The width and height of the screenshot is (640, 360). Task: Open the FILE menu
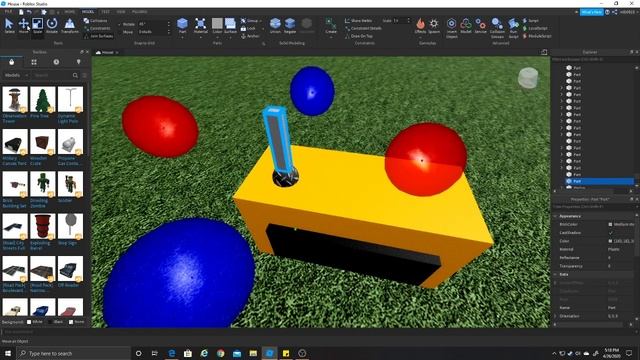tap(8, 12)
